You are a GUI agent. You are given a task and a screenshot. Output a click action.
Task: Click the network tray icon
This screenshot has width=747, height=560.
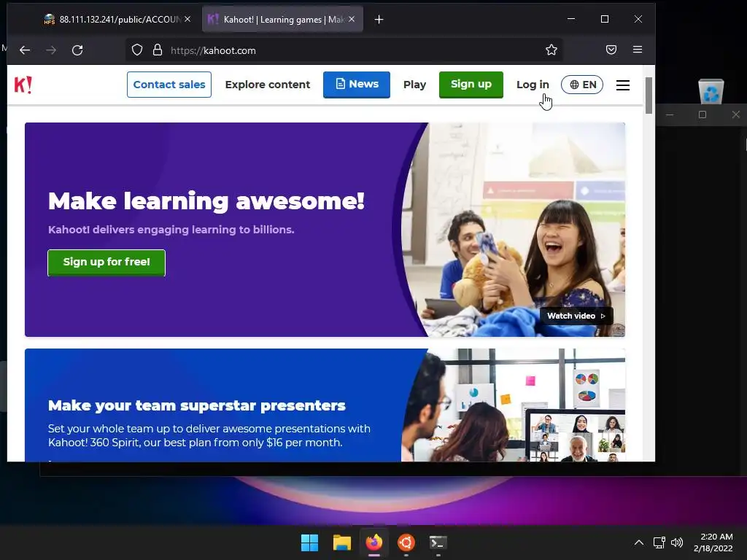coord(659,542)
